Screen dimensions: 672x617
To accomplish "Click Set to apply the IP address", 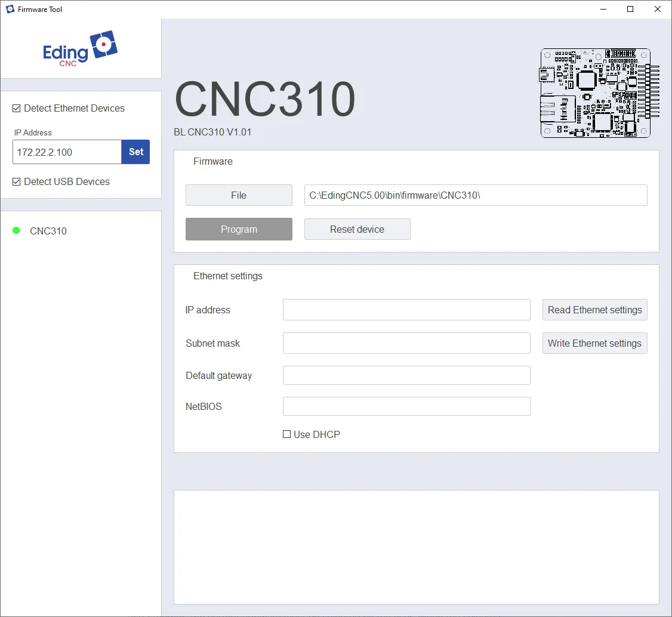I will 136,152.
